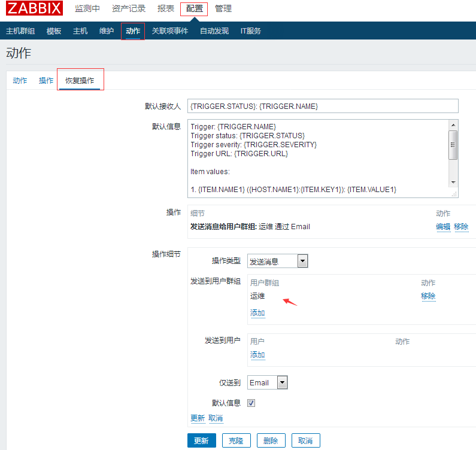Viewport: 476px width, 450px height.
Task: Click the ZABBIX logo
Action: [35, 9]
